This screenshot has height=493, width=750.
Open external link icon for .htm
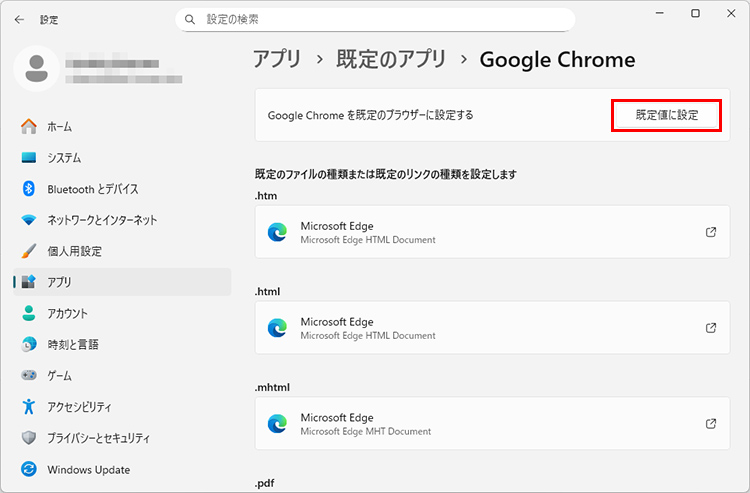pyautogui.click(x=711, y=232)
